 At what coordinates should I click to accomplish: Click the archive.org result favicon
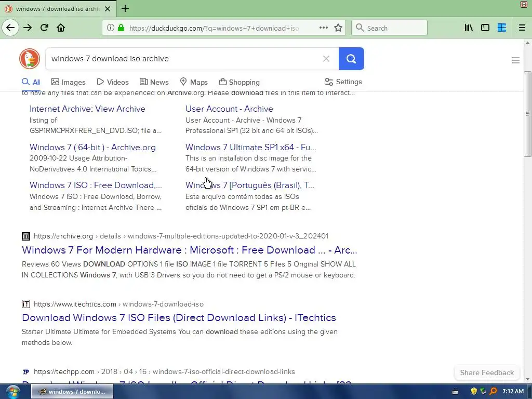coord(26,236)
